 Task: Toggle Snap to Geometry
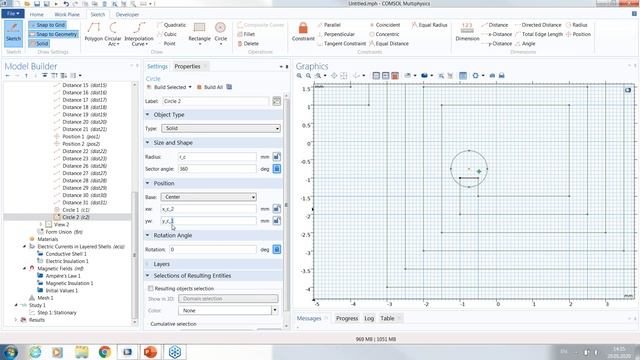[53, 34]
